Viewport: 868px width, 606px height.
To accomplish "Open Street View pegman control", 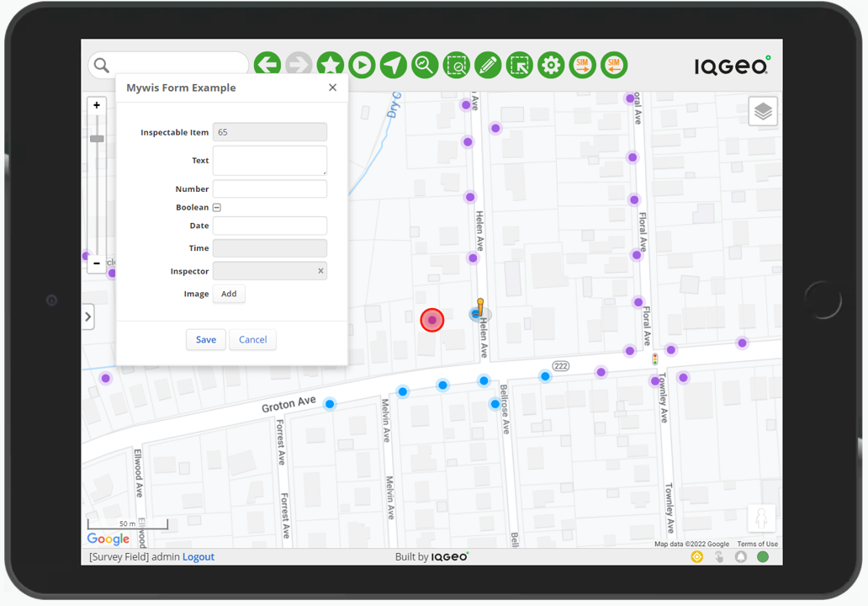I will 761,519.
